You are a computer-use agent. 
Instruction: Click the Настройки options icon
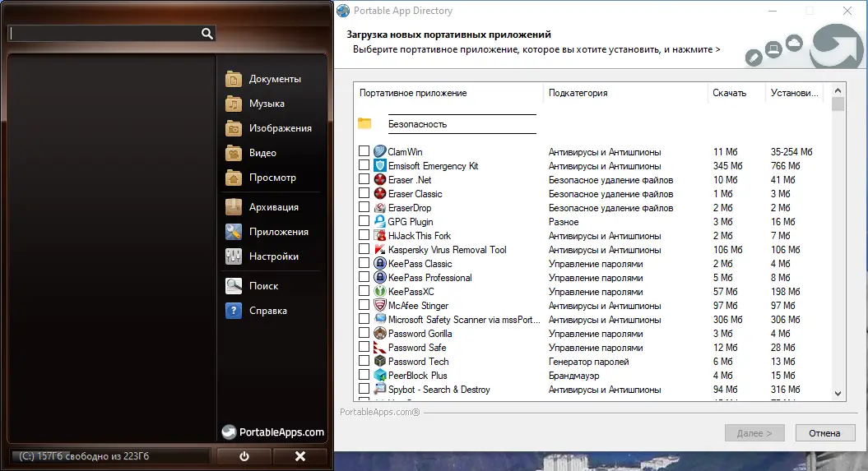point(234,256)
